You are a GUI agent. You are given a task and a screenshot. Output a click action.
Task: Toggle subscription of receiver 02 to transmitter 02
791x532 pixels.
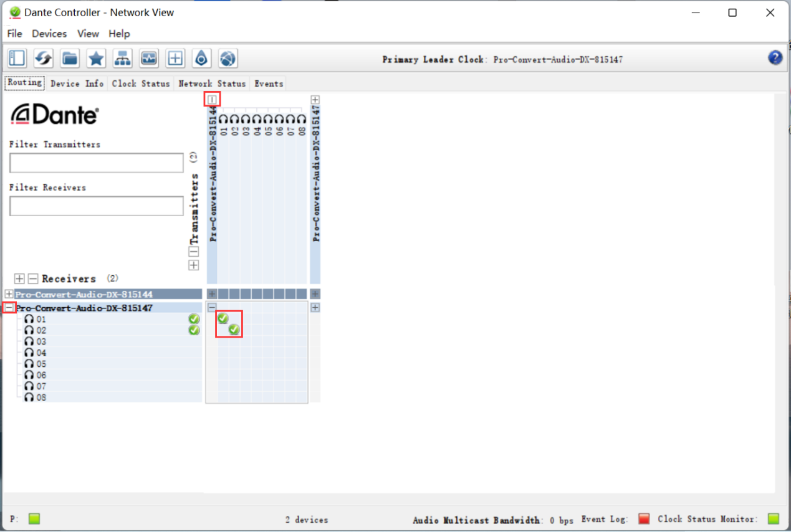pos(234,330)
